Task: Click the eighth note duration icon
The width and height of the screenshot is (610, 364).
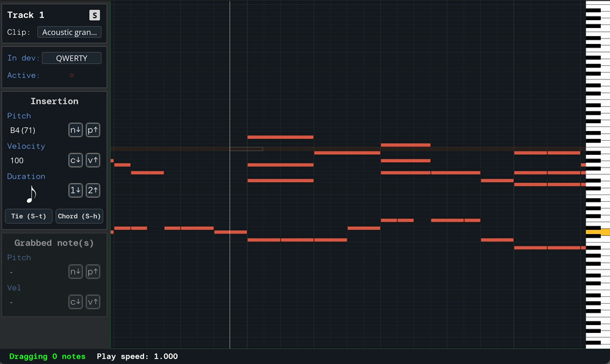Action: pyautogui.click(x=32, y=194)
